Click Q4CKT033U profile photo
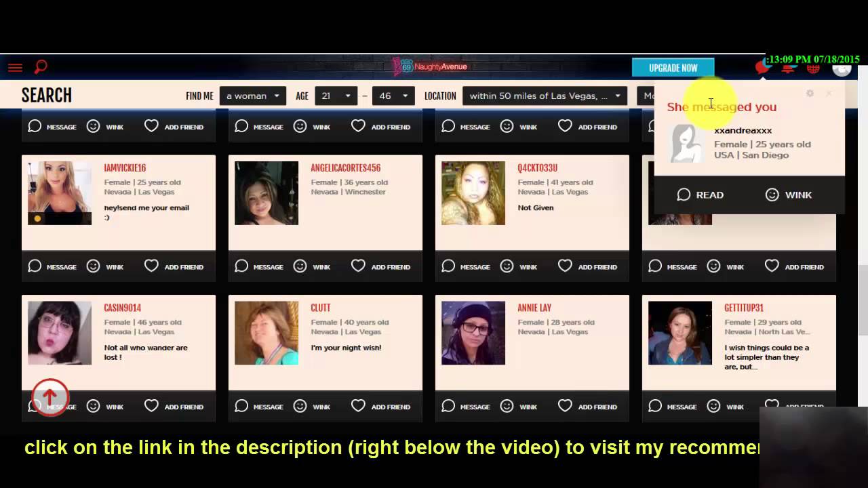This screenshot has width=868, height=488. (473, 193)
